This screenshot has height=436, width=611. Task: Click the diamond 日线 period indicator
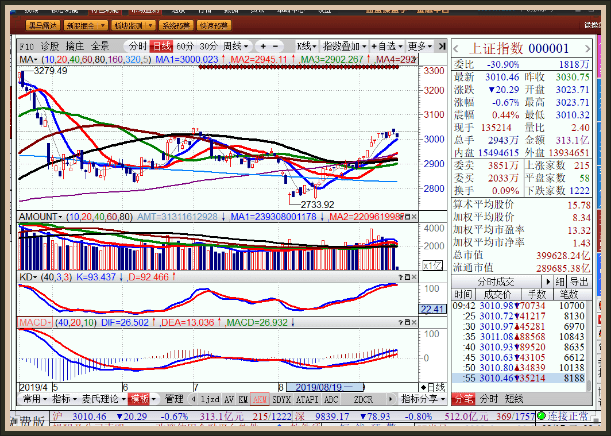coord(433,388)
